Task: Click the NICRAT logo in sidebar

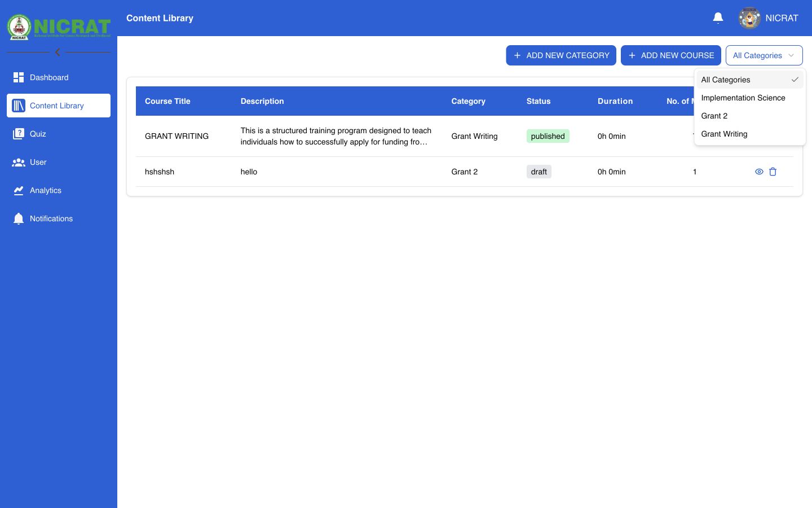Action: [59, 27]
